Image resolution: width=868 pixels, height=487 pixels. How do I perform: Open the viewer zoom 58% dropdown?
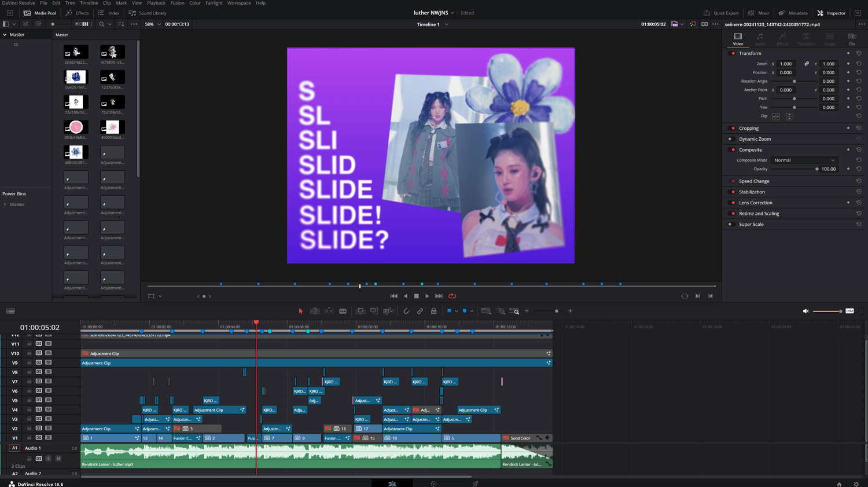153,24
